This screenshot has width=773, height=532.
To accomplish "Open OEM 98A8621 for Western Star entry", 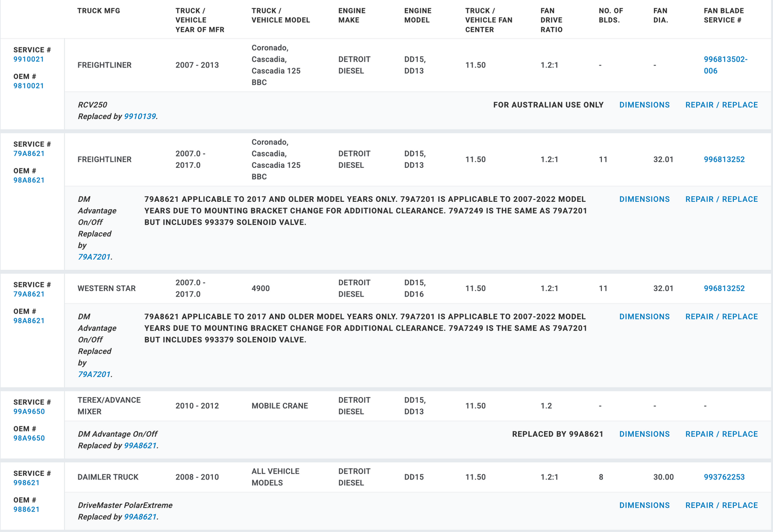I will [x=29, y=320].
